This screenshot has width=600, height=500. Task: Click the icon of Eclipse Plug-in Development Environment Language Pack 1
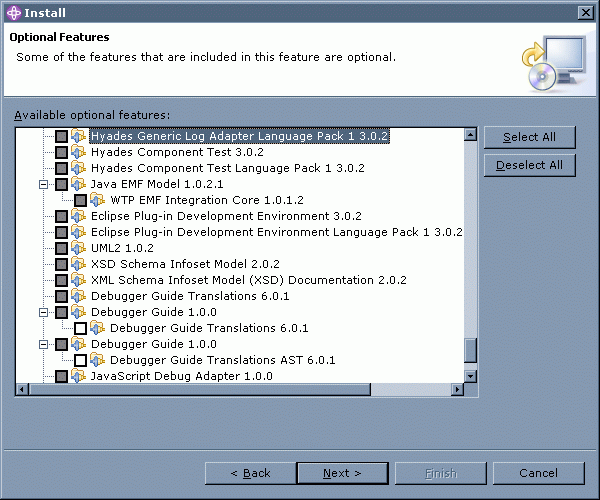(78, 232)
